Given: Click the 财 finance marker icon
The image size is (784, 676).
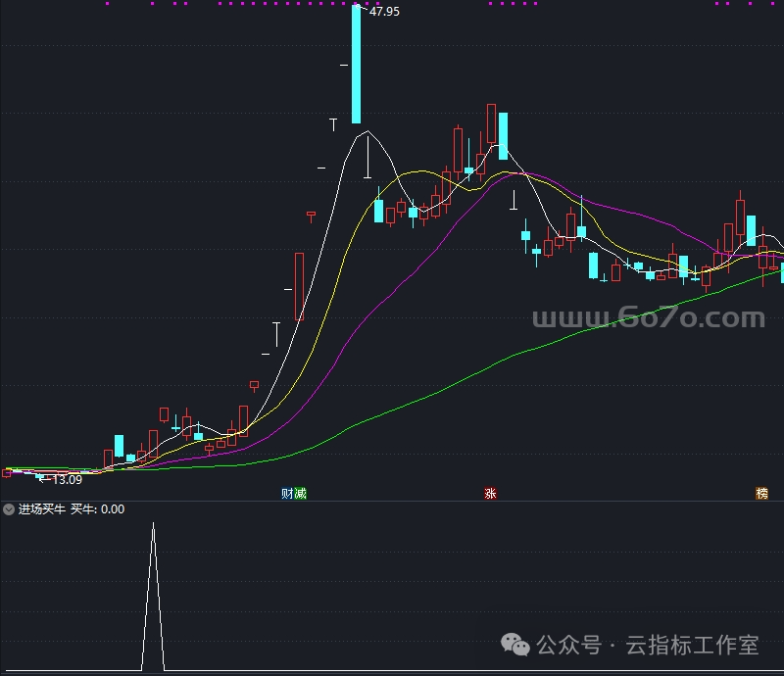Looking at the screenshot, I should click(287, 494).
